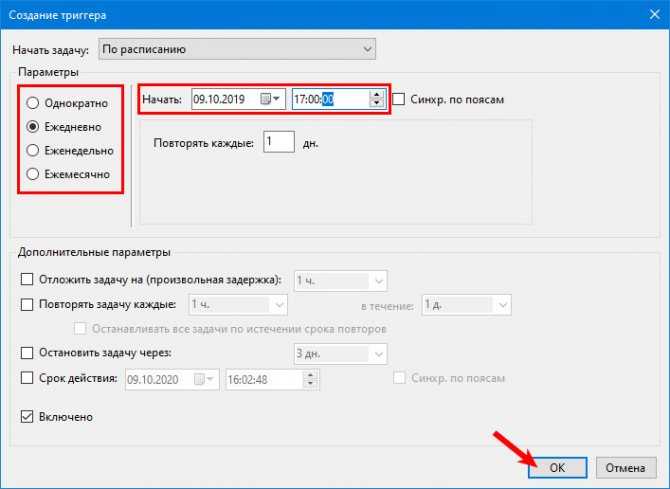
Task: Open the 3 дн. stop-after dropdown
Action: tap(341, 354)
